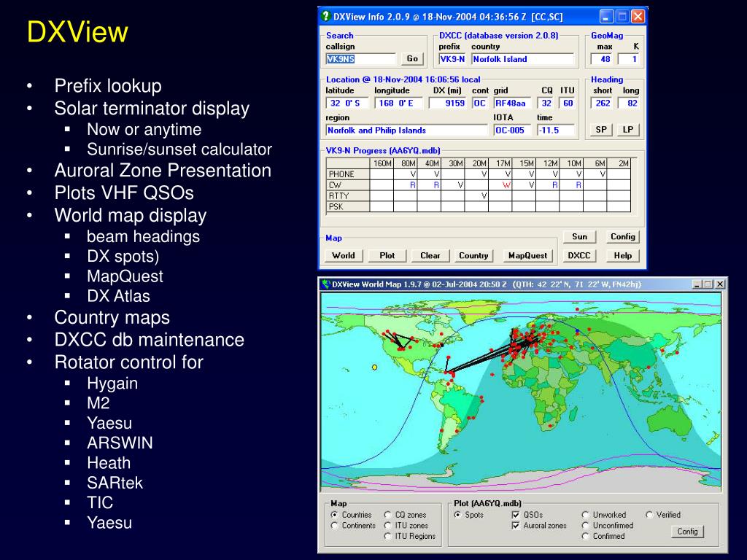Click the longitude field showing 168 0' E

(x=399, y=103)
